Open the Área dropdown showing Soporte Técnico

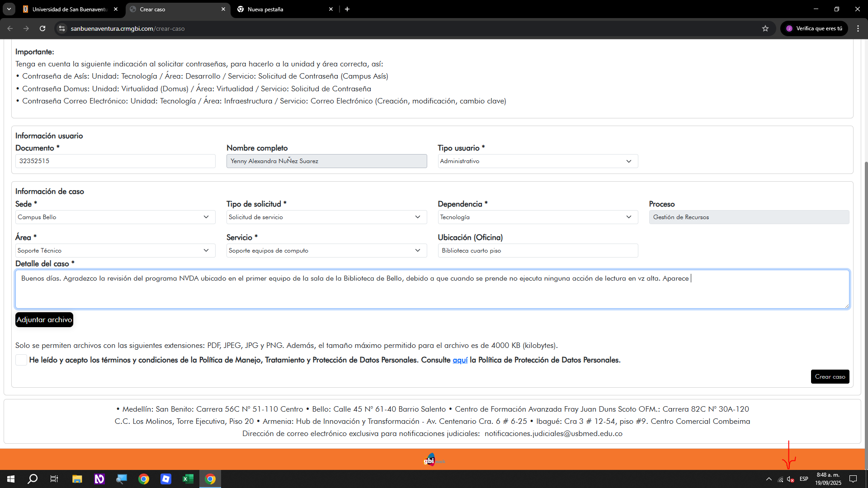[115, 251]
